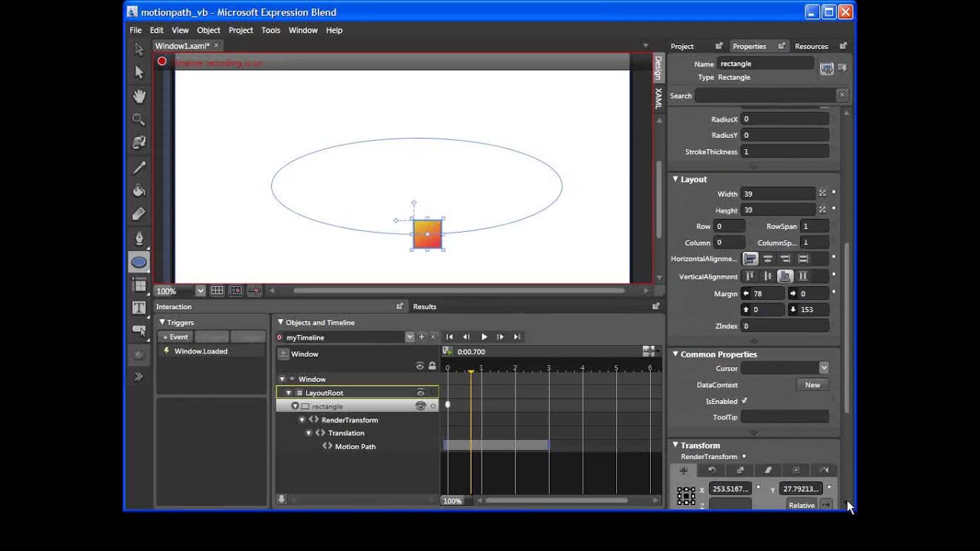Click the record keyframe icon beside time

click(x=449, y=351)
